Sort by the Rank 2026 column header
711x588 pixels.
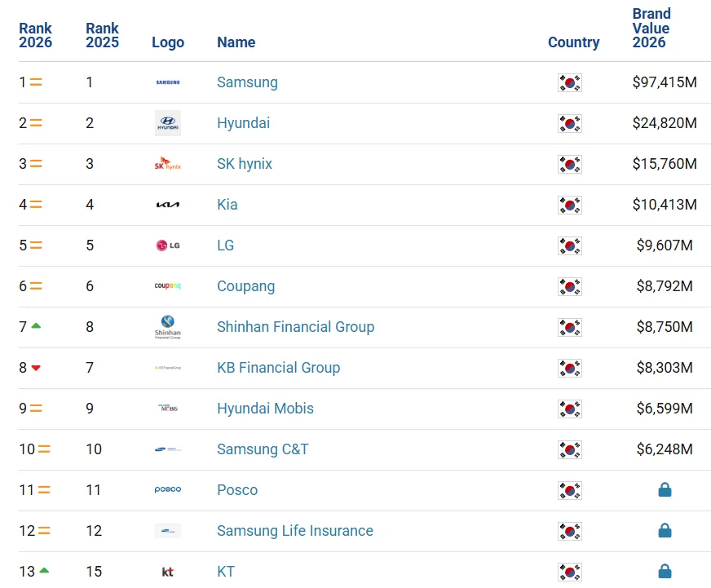coord(35,35)
